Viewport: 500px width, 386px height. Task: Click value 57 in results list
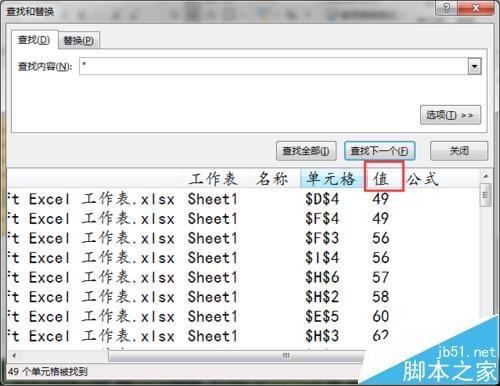click(x=381, y=277)
